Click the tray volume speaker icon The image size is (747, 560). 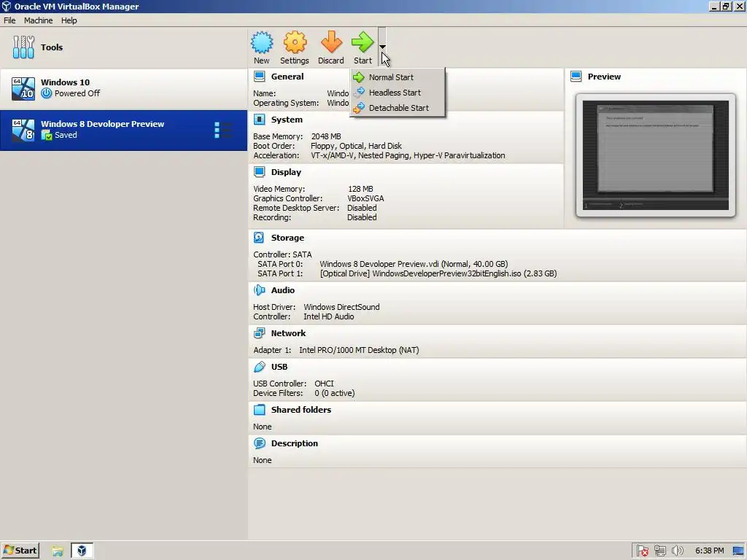pyautogui.click(x=677, y=551)
